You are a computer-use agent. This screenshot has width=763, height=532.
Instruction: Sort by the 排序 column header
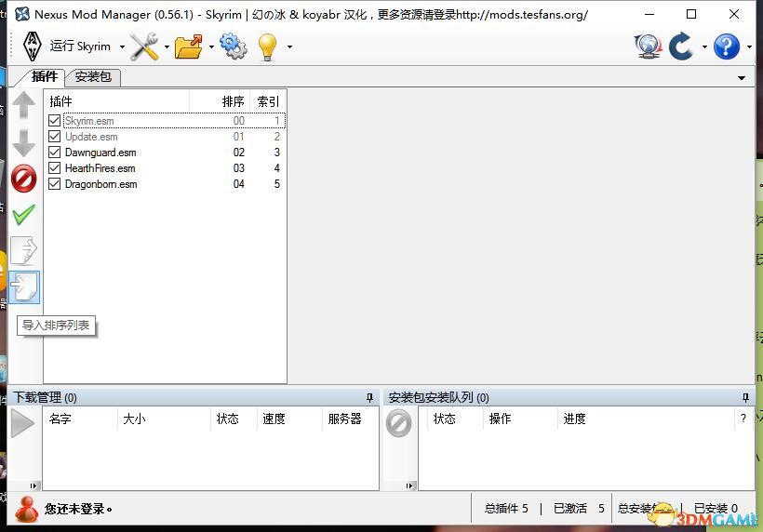232,101
